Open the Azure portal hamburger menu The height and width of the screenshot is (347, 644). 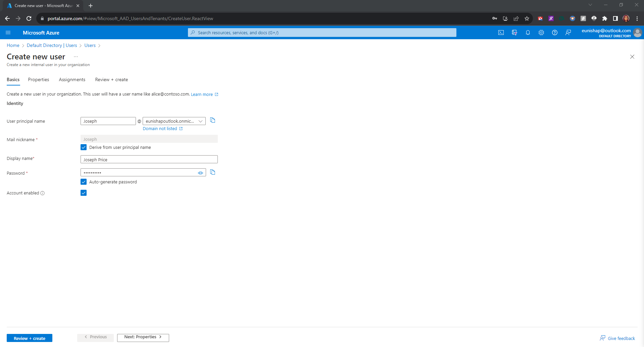pyautogui.click(x=8, y=33)
